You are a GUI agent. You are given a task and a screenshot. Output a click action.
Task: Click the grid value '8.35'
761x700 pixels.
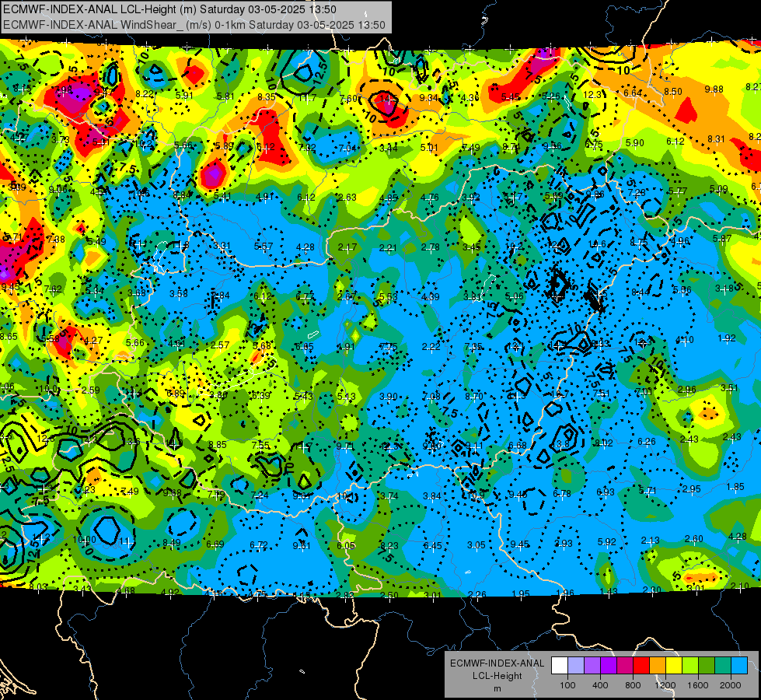267,97
